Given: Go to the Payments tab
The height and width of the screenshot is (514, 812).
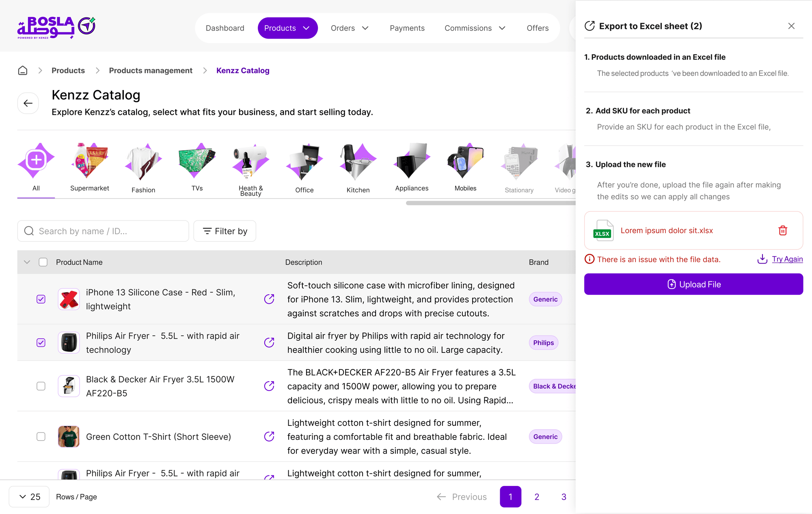Looking at the screenshot, I should pos(407,28).
